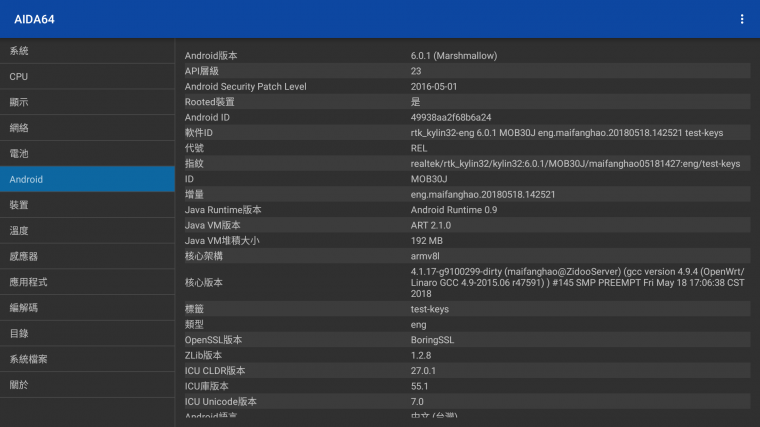Show the 溫度 sidebar section
This screenshot has height=427, width=760.
[x=87, y=231]
